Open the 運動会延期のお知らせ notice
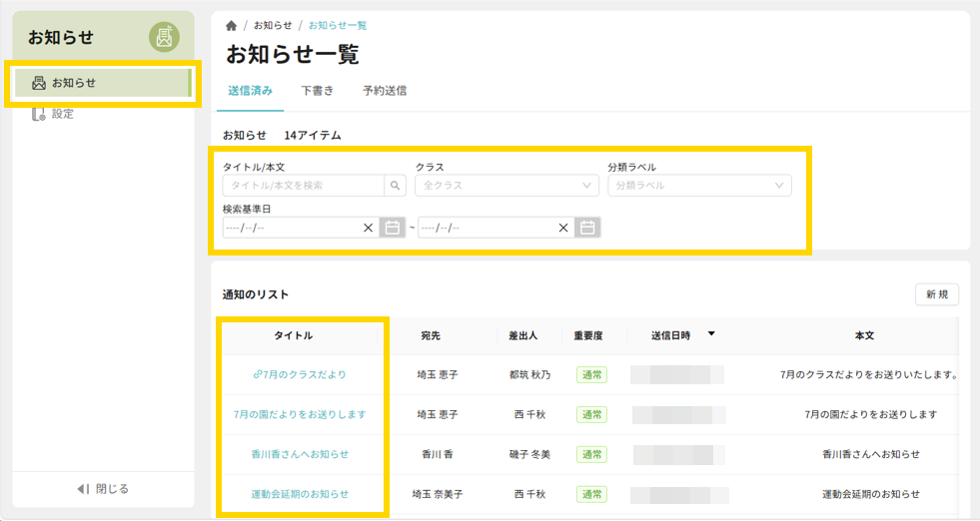The height and width of the screenshot is (521, 980). click(300, 494)
